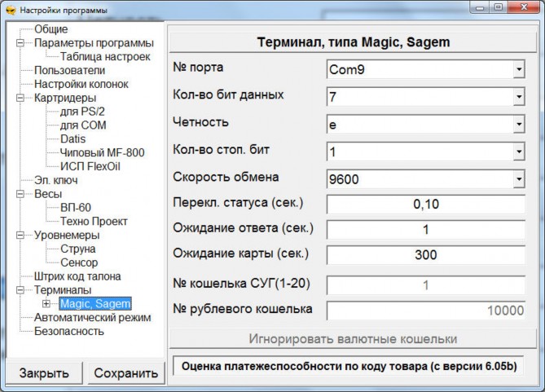Open Штрих код талона tree item
545x392 pixels.
click(77, 276)
